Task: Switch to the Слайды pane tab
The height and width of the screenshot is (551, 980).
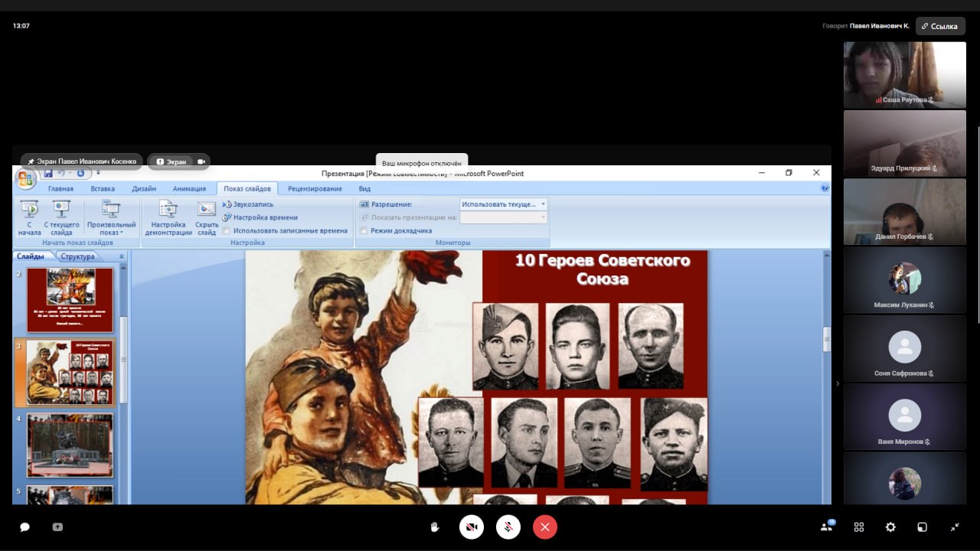Action: tap(31, 256)
